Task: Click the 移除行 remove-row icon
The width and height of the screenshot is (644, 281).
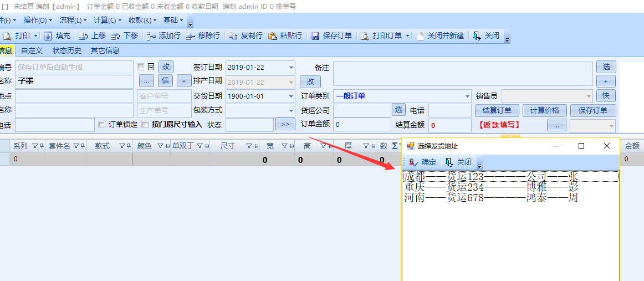Action: (190, 35)
